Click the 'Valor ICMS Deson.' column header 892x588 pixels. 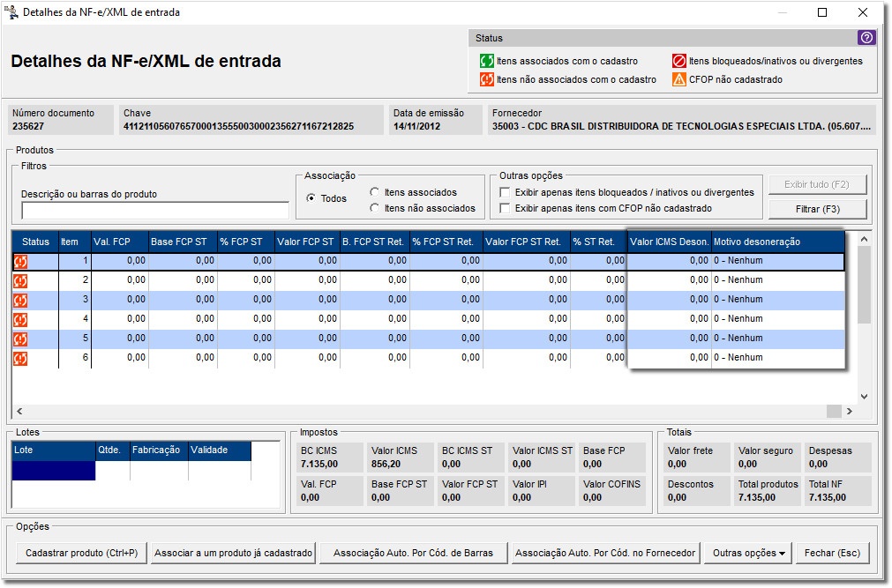670,242
